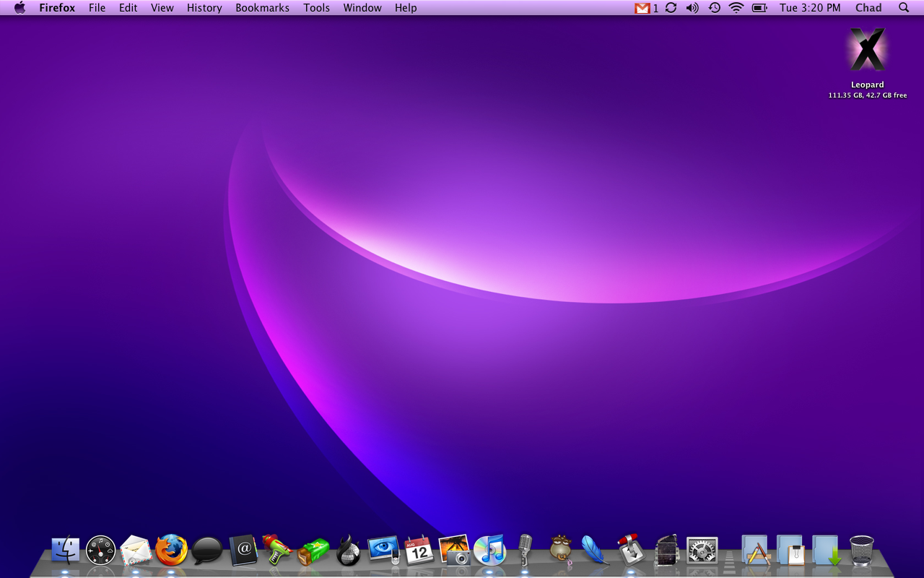Expand the Downloads stack in dock

826,551
